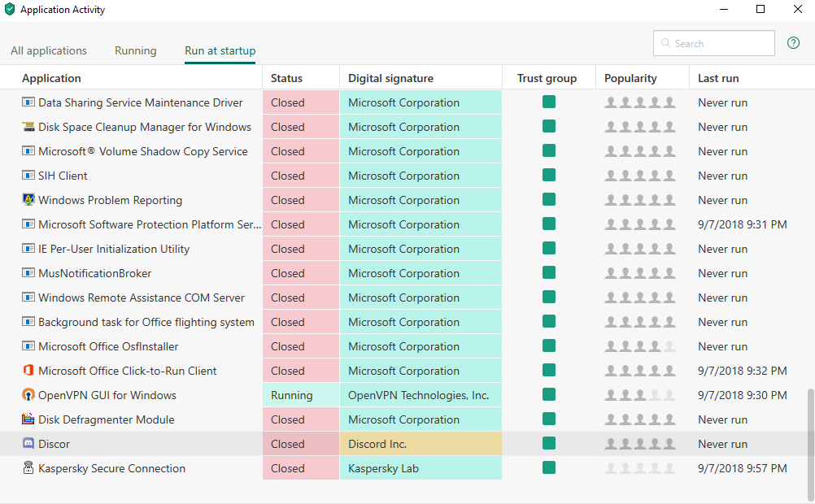Sort by the Last run column header
The width and height of the screenshot is (815, 504).
coord(718,78)
